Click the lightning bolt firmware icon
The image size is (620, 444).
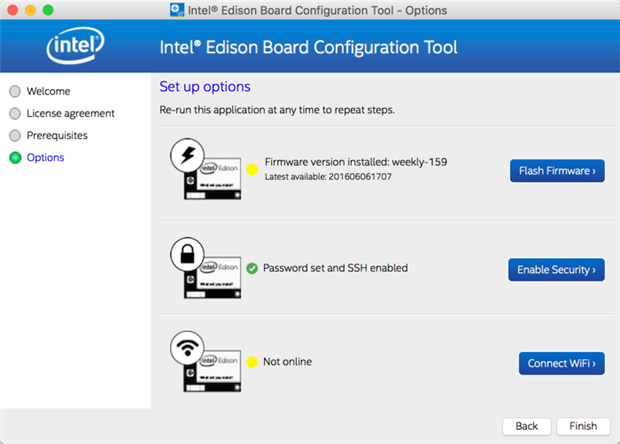[x=189, y=154]
